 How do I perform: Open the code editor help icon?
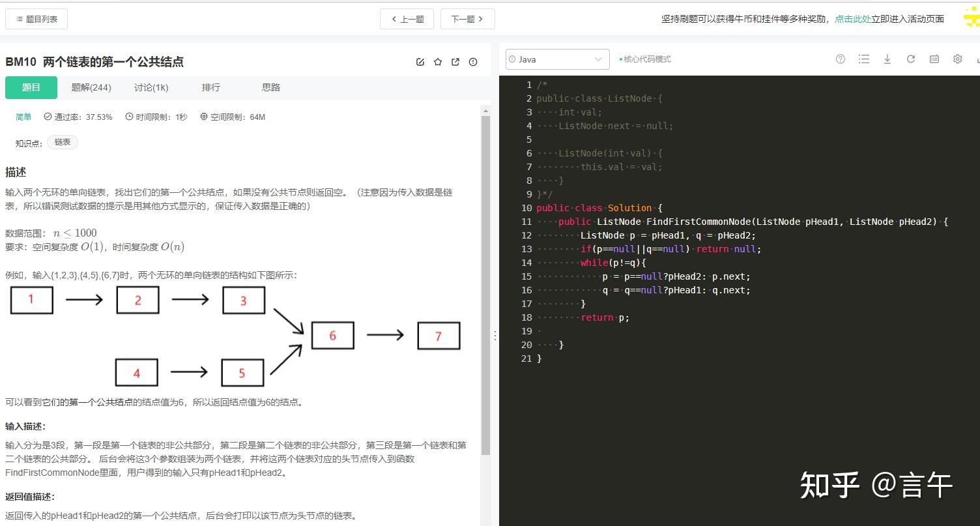840,59
